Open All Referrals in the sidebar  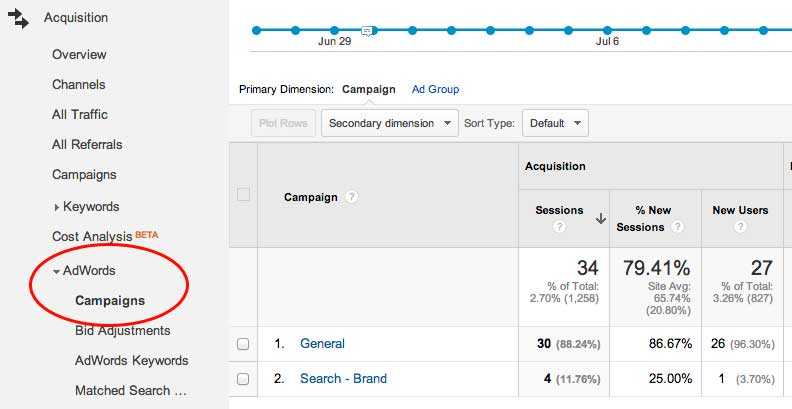85,145
